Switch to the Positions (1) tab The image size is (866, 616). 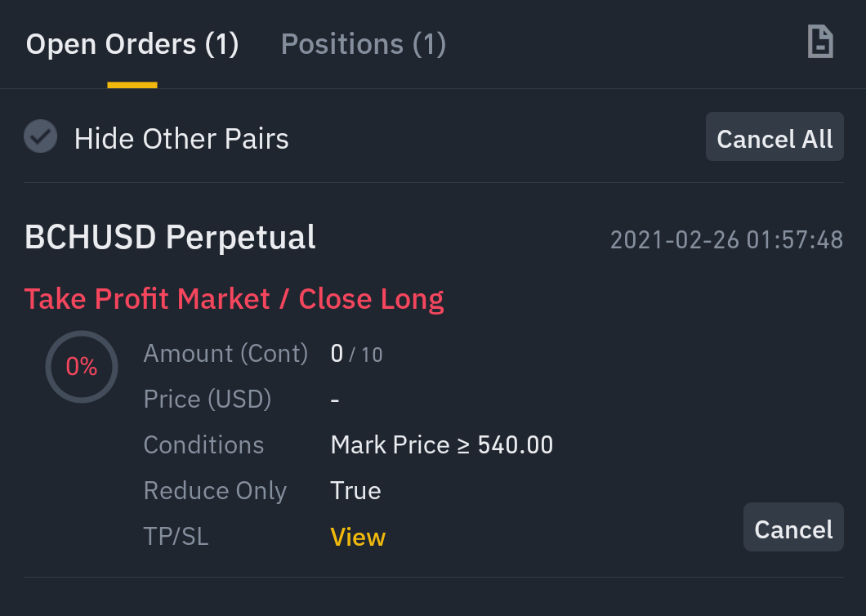tap(364, 44)
